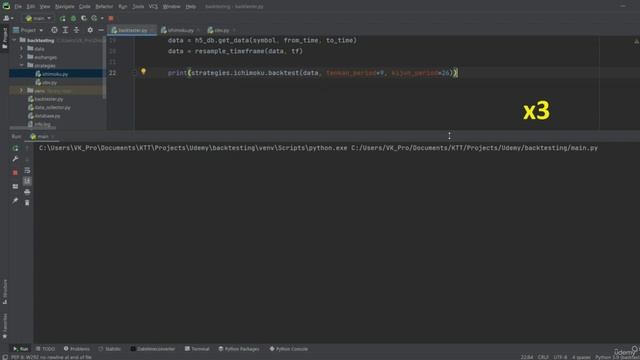Hide the Project panel with minus icon
The width and height of the screenshot is (640, 360).
click(101, 30)
